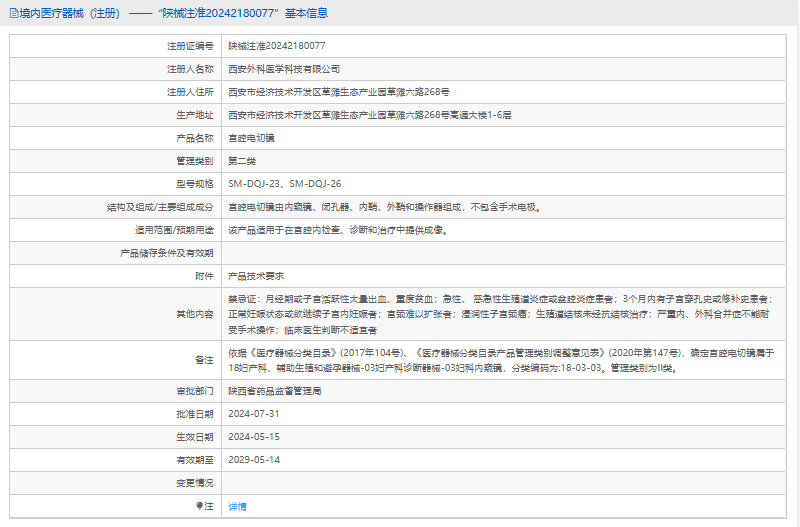Click the 结构及组成/主要组成成分 label
Screen dimensions: 800x527
(x=160, y=207)
